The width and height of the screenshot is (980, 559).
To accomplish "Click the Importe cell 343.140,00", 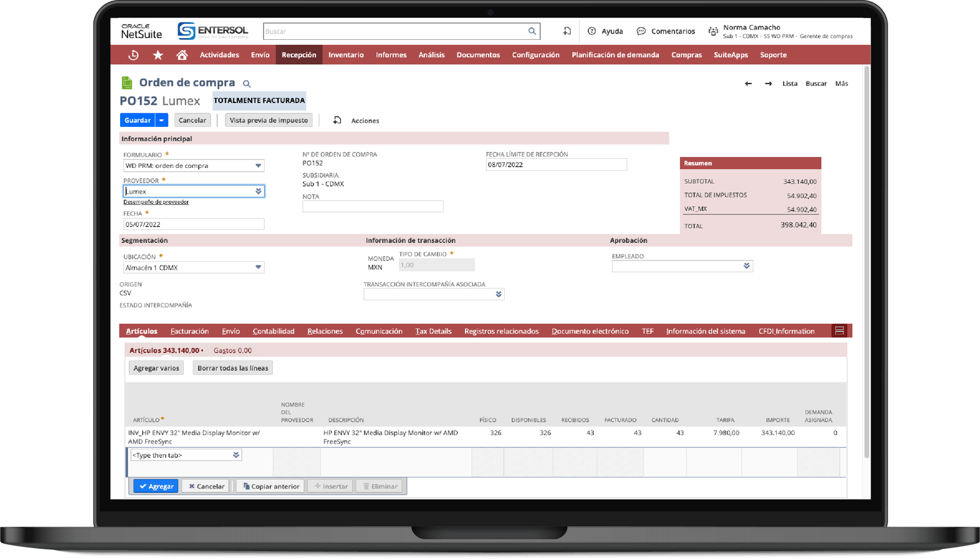I will [x=778, y=433].
